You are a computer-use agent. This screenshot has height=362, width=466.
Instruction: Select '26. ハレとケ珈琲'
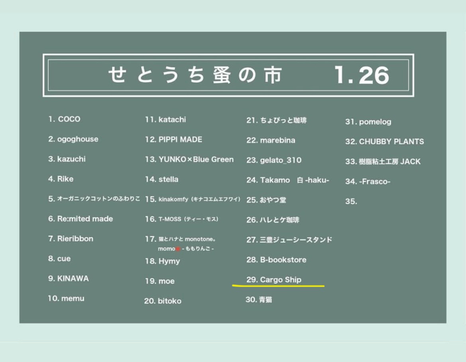pos(273,220)
